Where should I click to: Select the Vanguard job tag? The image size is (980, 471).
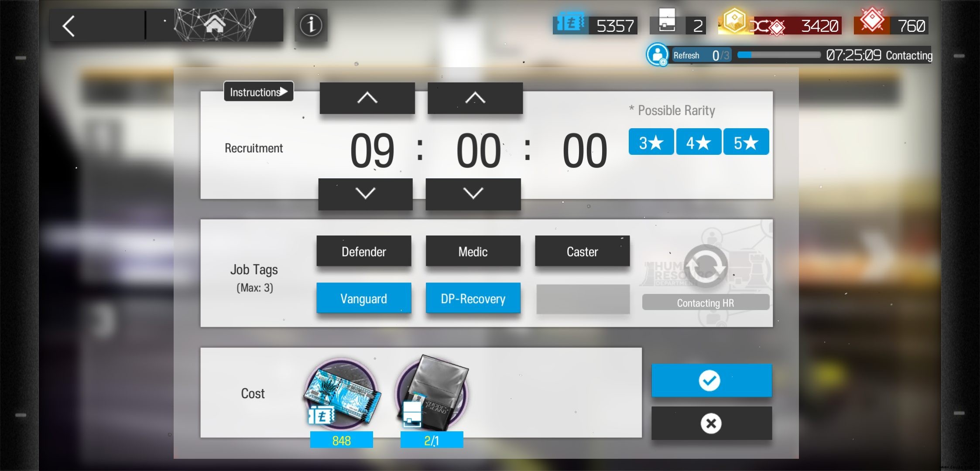tap(363, 299)
